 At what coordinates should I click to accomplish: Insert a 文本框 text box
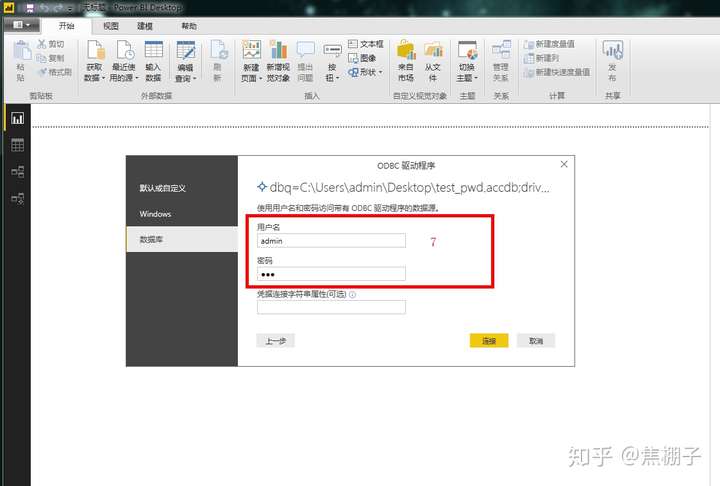[366, 44]
